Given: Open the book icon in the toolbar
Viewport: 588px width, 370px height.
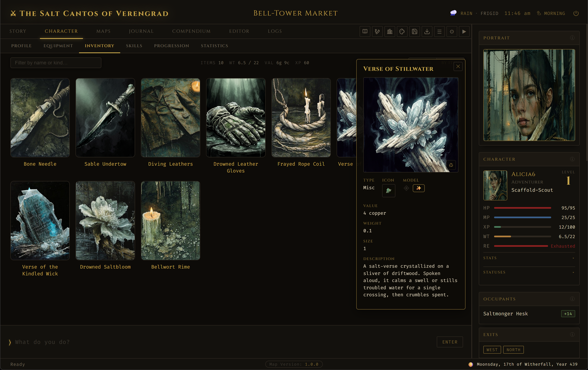Looking at the screenshot, I should [365, 31].
